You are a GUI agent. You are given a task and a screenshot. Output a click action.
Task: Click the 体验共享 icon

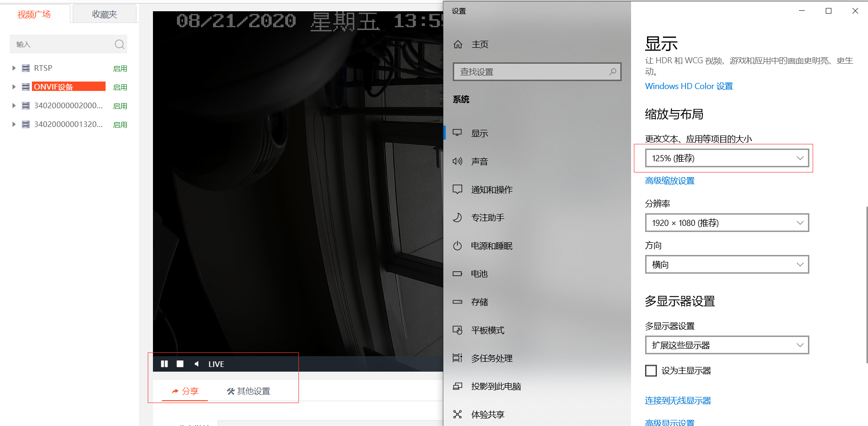click(x=457, y=414)
